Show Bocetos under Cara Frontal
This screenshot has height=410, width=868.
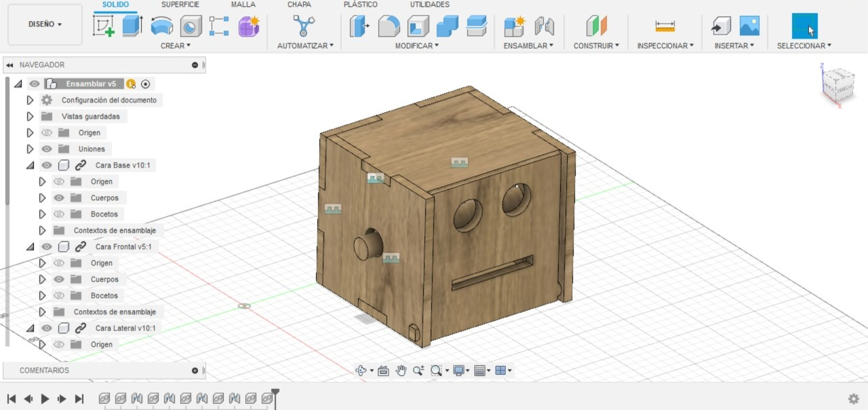point(59,295)
